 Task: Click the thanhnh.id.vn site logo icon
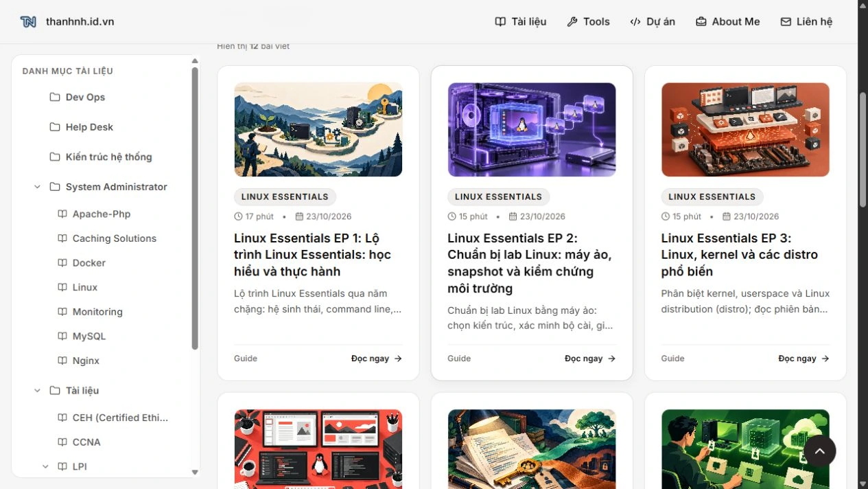pyautogui.click(x=28, y=21)
